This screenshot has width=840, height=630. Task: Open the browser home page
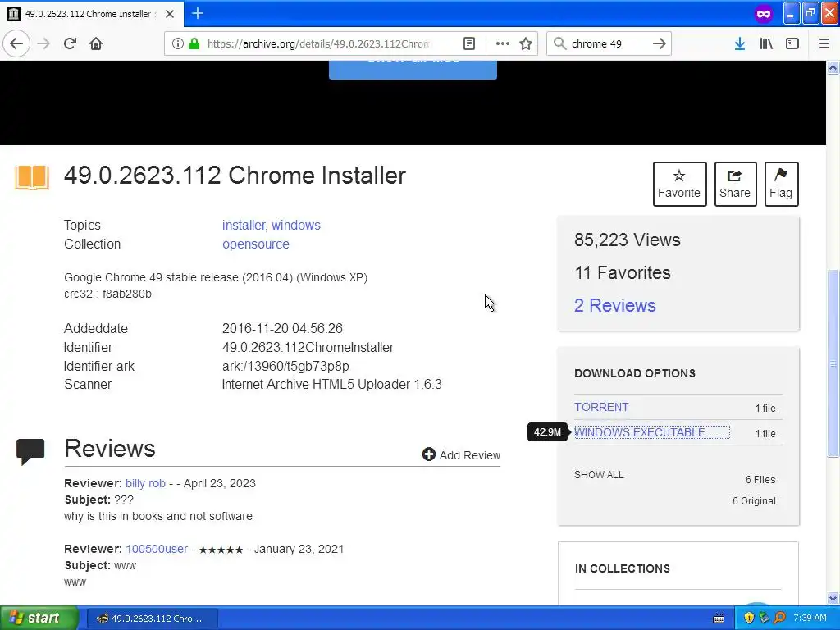pos(96,43)
